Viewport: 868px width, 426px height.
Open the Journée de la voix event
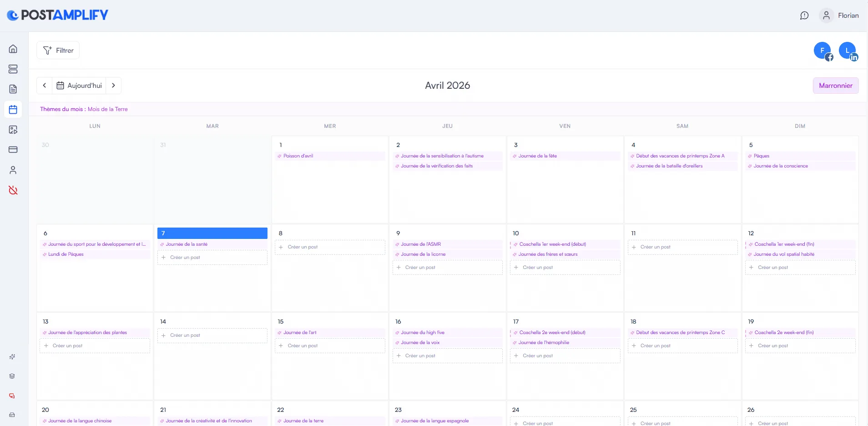click(448, 343)
